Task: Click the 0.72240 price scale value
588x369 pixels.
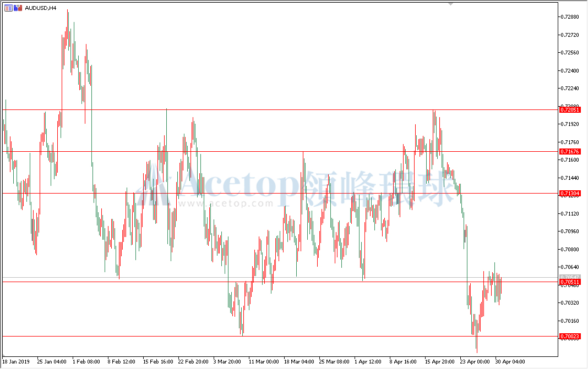Action: [570, 89]
